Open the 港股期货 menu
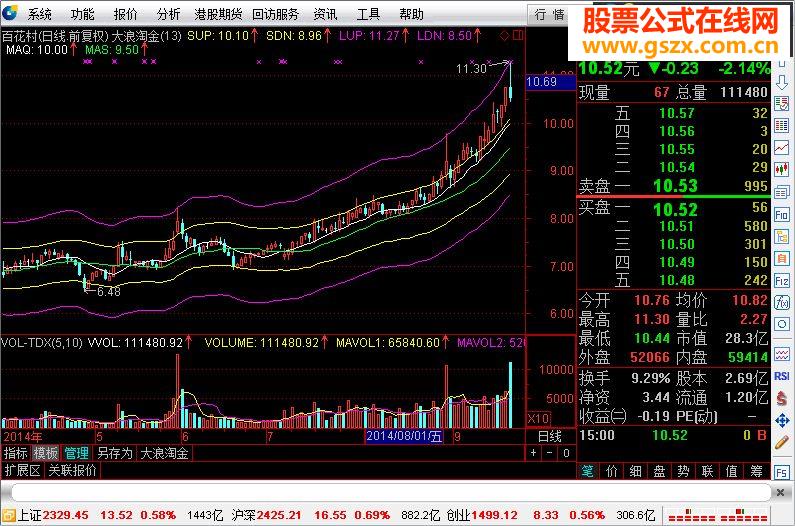Viewport: 795px width, 526px height. tap(218, 14)
